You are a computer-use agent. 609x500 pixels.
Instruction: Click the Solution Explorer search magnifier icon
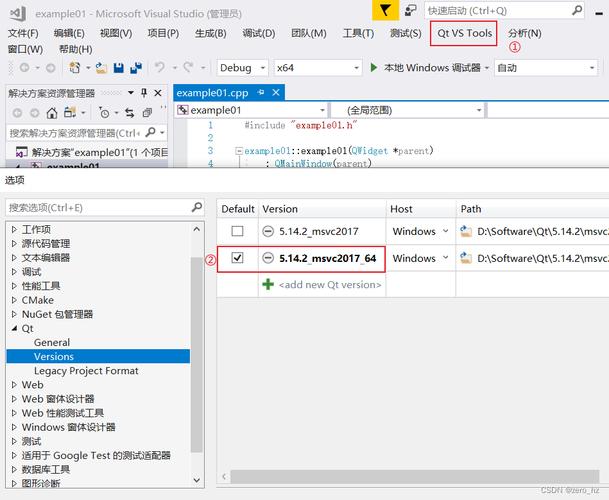[150, 133]
